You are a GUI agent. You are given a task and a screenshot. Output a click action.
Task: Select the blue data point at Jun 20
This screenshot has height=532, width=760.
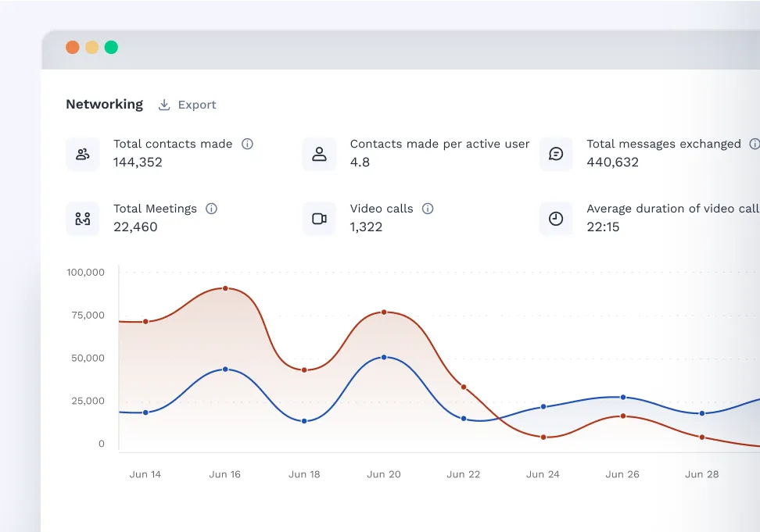click(x=383, y=357)
